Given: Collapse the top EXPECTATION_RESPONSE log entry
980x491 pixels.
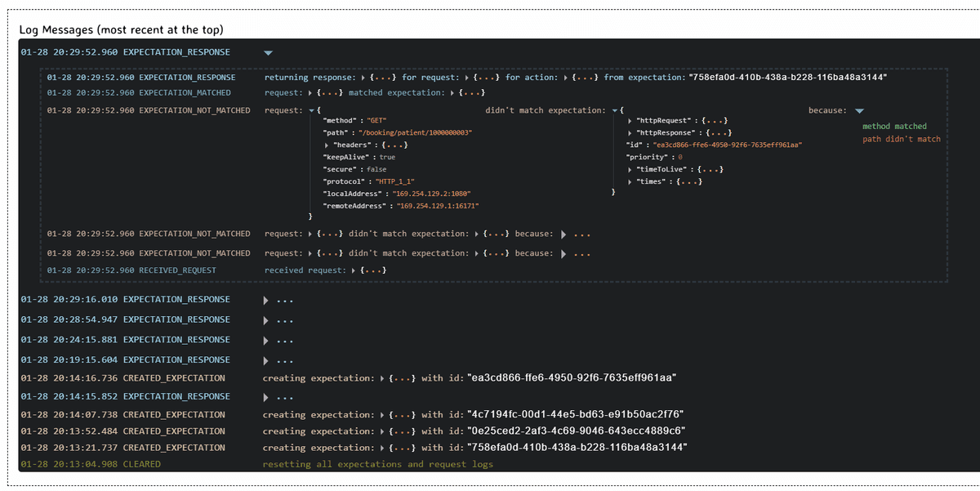Looking at the screenshot, I should [x=268, y=51].
